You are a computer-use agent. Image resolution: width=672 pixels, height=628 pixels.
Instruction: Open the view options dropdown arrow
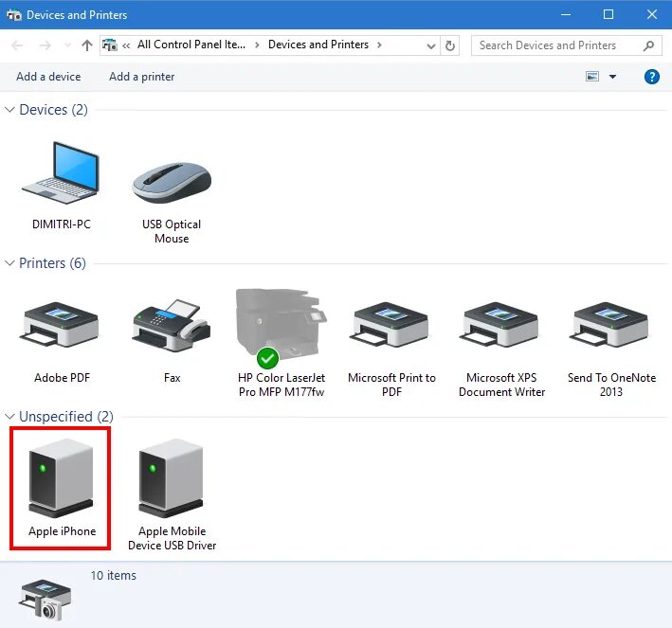coord(613,77)
